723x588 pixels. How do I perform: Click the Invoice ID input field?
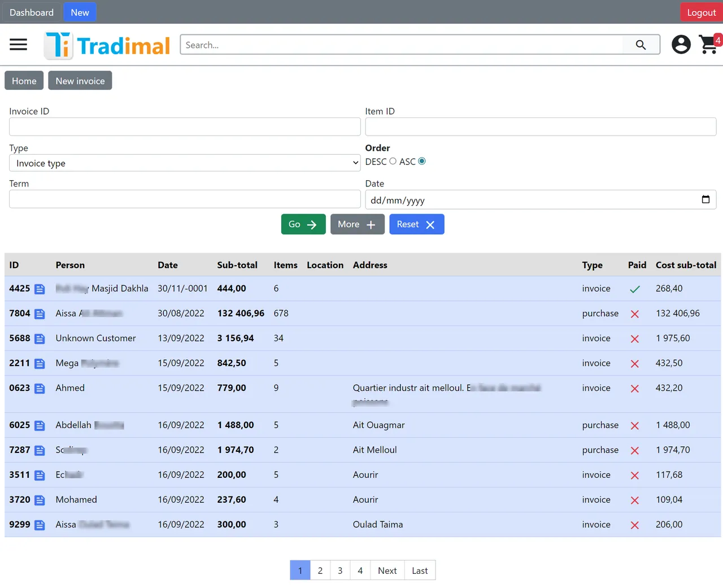pos(185,127)
